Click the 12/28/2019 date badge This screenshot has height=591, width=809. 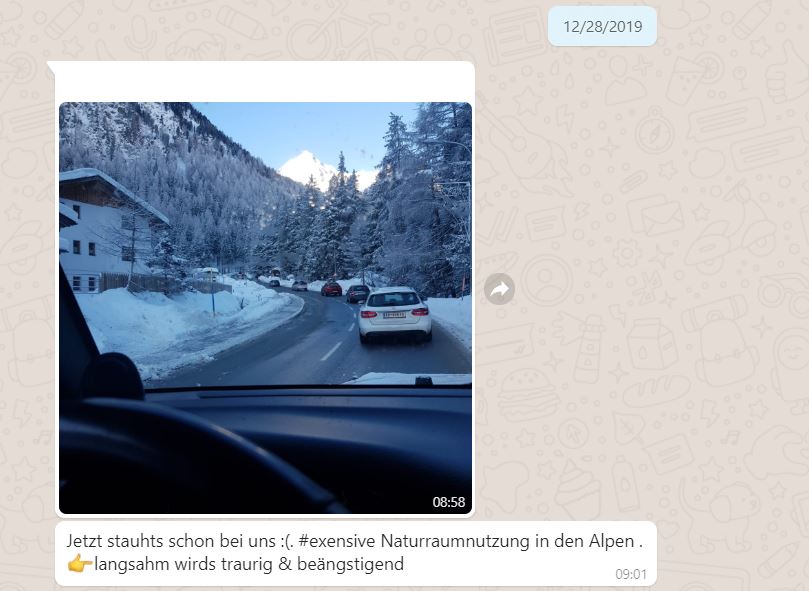[x=602, y=26]
